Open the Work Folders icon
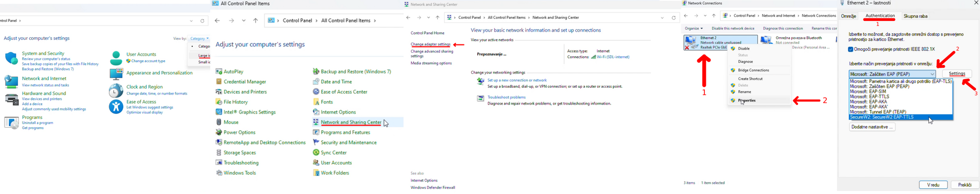 point(316,173)
